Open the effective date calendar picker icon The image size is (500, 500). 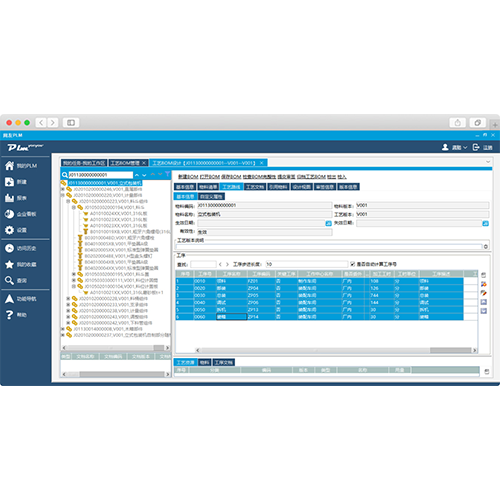click(x=328, y=223)
